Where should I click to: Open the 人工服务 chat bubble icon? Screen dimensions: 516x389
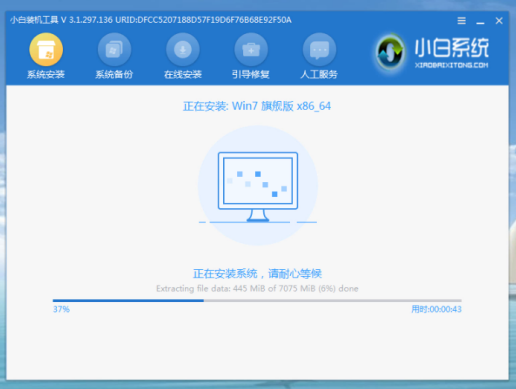(319, 49)
